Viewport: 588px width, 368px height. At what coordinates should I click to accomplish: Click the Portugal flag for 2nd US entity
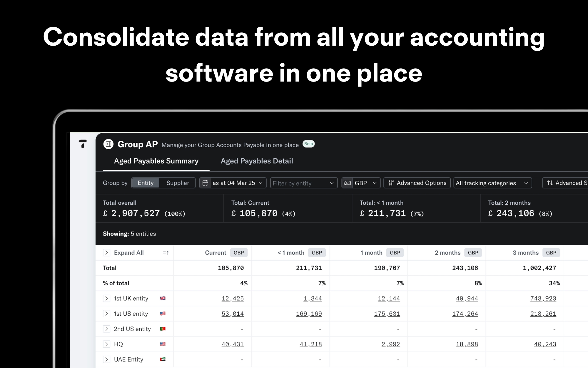pyautogui.click(x=163, y=329)
